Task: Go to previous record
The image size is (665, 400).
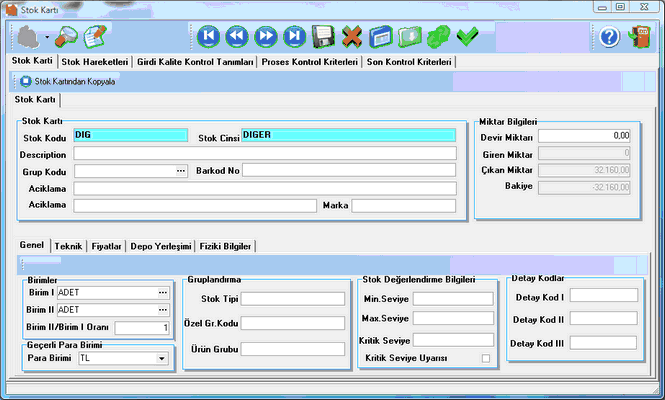Action: click(x=237, y=36)
